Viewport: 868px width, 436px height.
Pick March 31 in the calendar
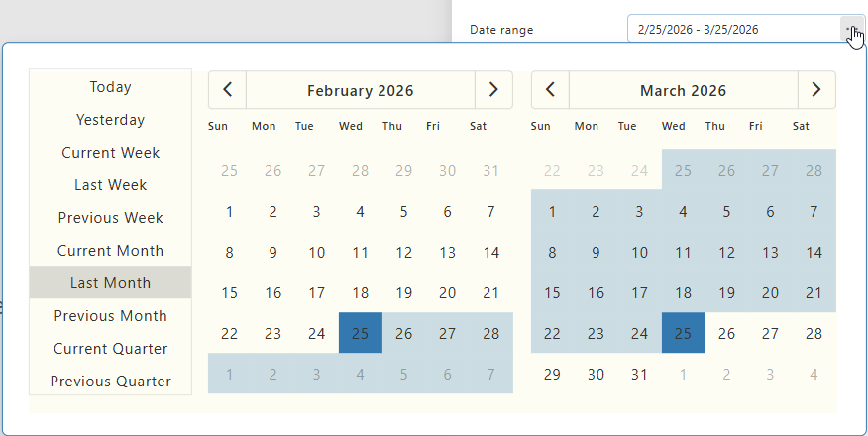(640, 375)
